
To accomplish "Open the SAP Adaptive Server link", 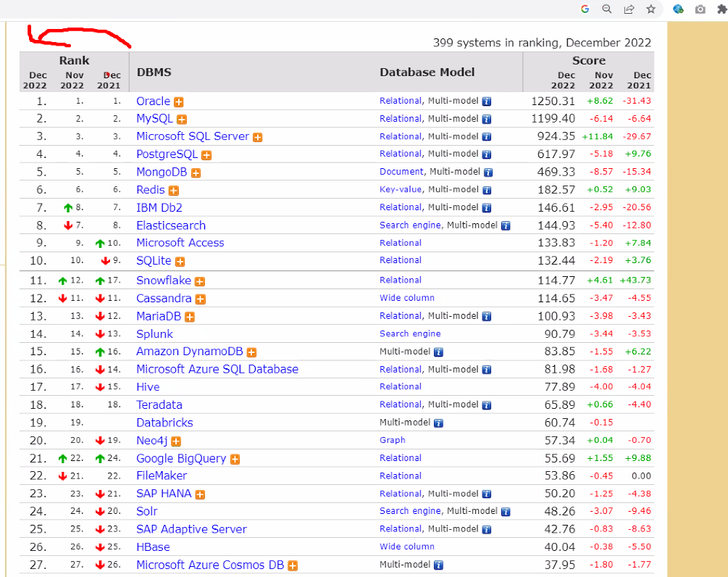I will 191,529.
